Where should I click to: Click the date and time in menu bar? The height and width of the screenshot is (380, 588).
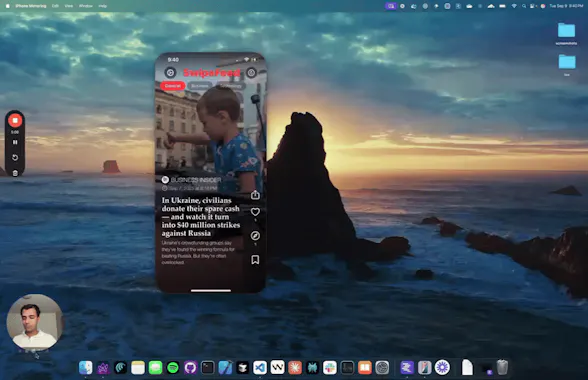point(566,6)
